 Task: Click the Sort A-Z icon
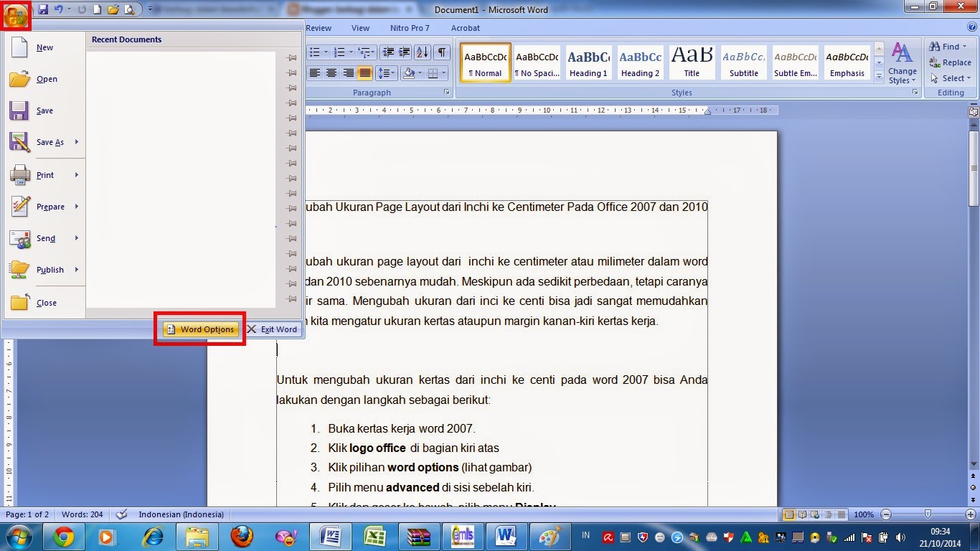click(x=423, y=52)
